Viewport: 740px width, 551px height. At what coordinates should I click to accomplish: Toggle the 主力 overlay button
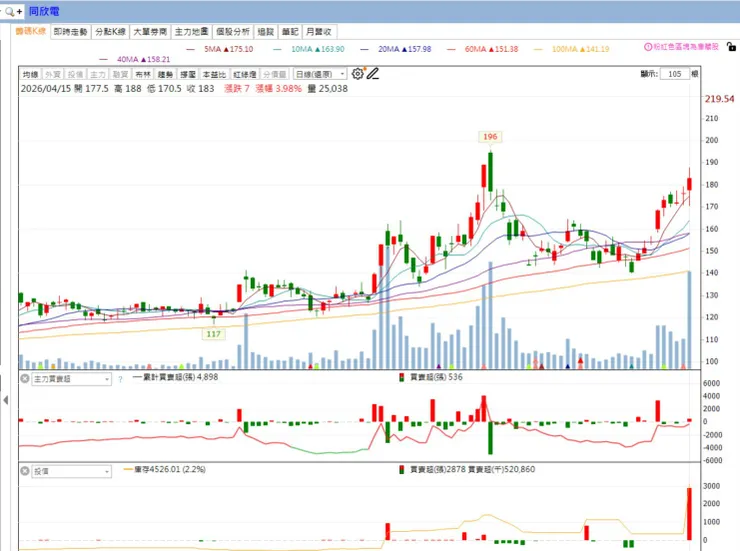pos(98,75)
